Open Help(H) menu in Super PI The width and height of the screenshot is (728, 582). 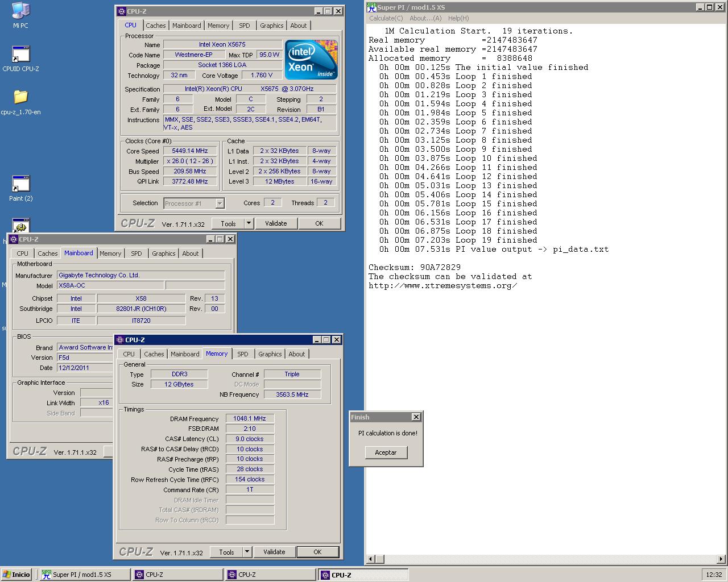[x=458, y=18]
